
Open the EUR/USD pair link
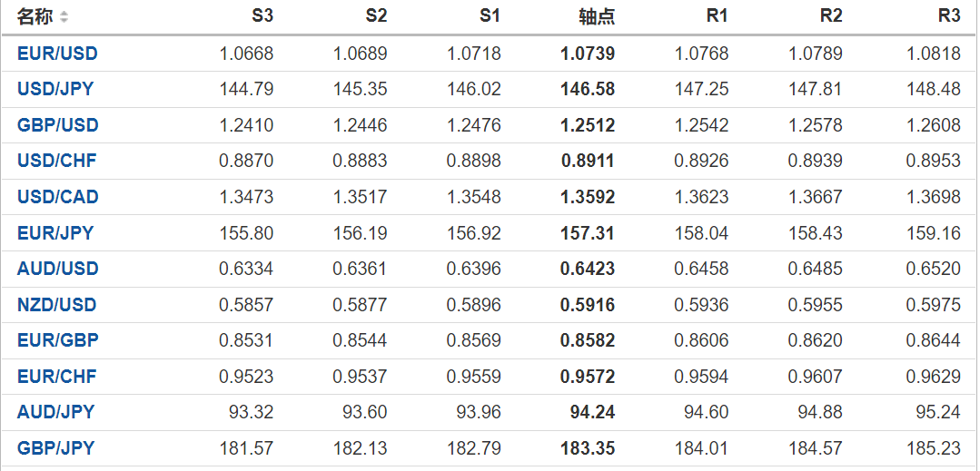coord(57,54)
